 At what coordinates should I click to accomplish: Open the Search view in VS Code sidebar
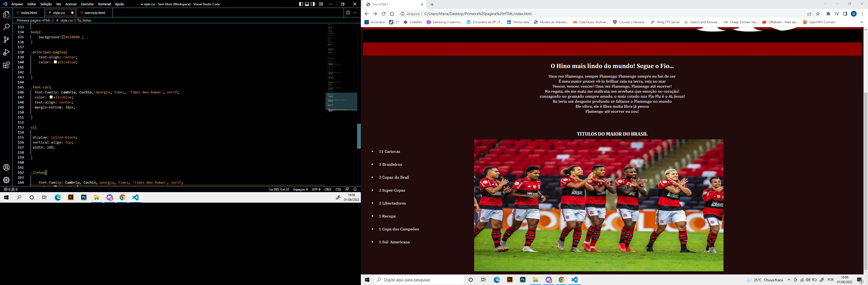pos(6,27)
